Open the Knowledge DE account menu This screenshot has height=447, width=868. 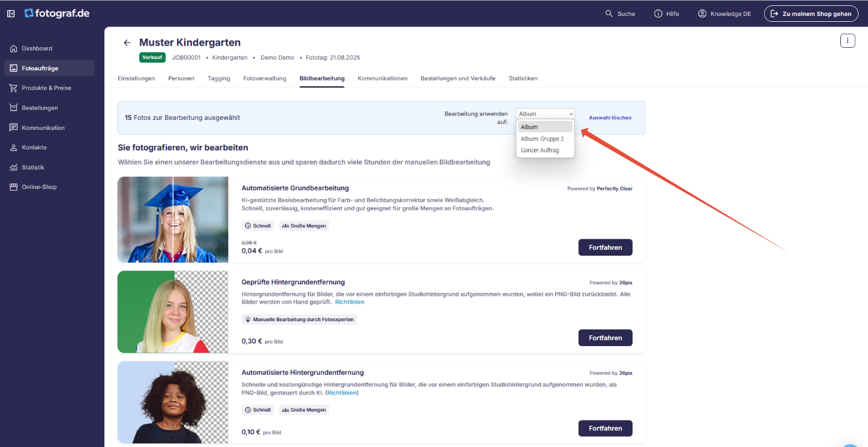[x=725, y=14]
